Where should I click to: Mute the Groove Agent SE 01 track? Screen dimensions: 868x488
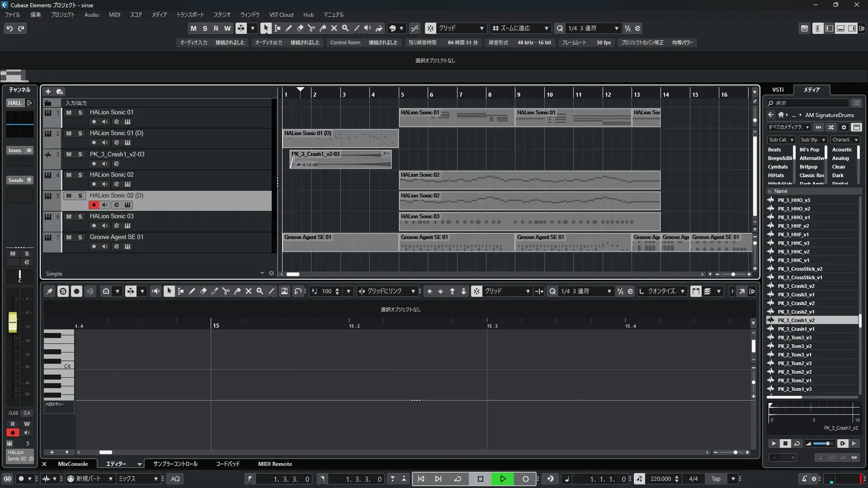click(69, 237)
